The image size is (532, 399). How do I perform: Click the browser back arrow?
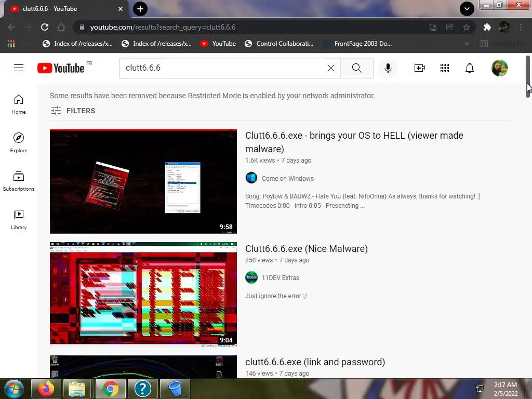pos(11,27)
